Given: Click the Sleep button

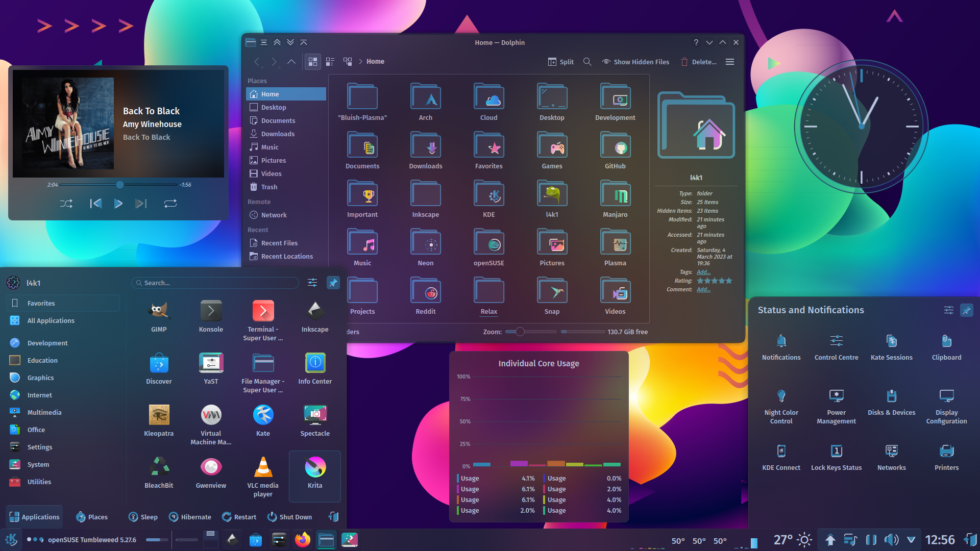Looking at the screenshot, I should tap(143, 517).
